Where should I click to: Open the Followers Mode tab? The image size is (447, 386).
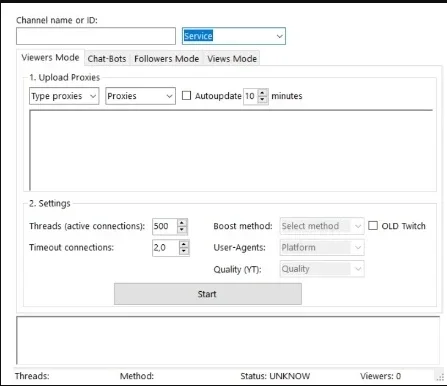click(x=166, y=59)
